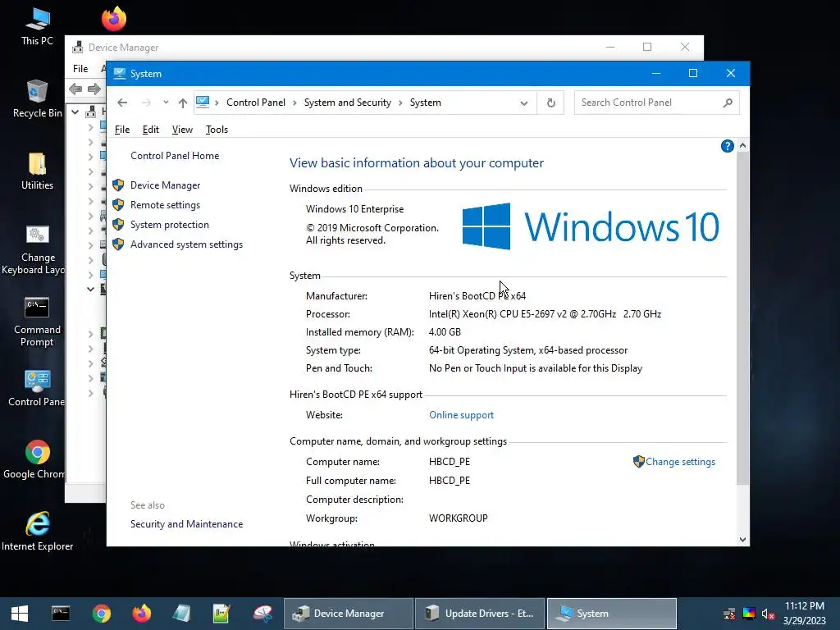The height and width of the screenshot is (630, 840).
Task: Click the color display tray icon
Action: [x=749, y=614]
